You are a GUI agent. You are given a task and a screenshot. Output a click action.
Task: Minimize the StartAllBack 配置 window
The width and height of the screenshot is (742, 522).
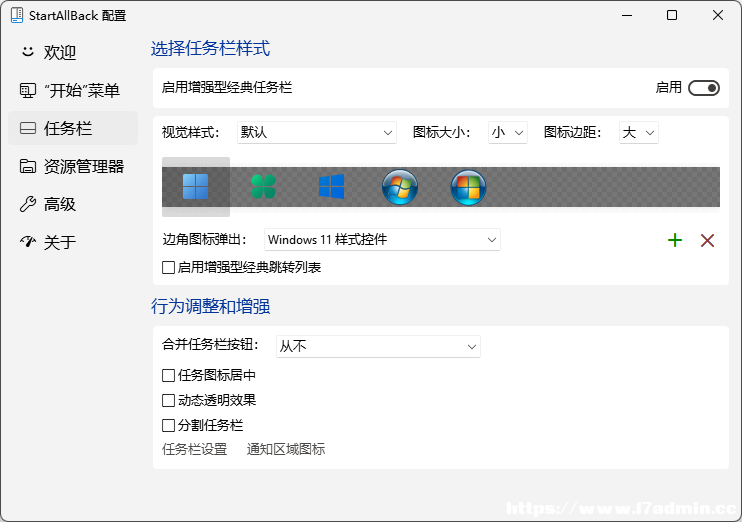click(627, 15)
